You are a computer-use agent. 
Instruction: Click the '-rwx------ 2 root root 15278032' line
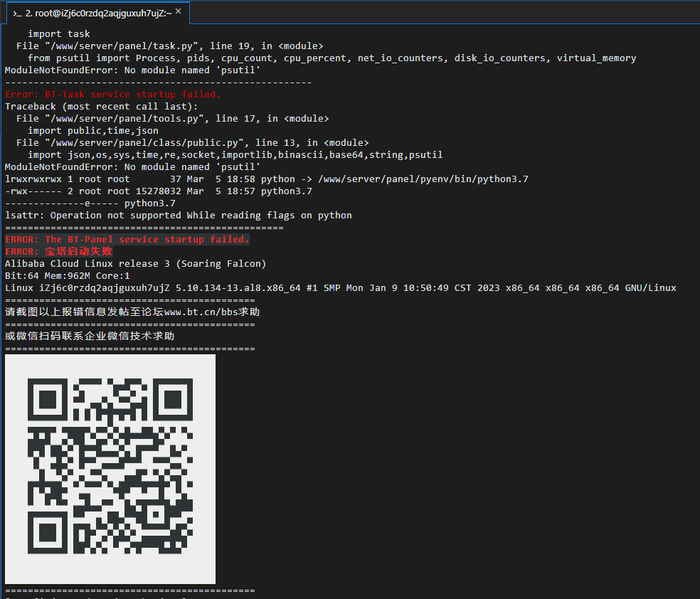pyautogui.click(x=159, y=191)
